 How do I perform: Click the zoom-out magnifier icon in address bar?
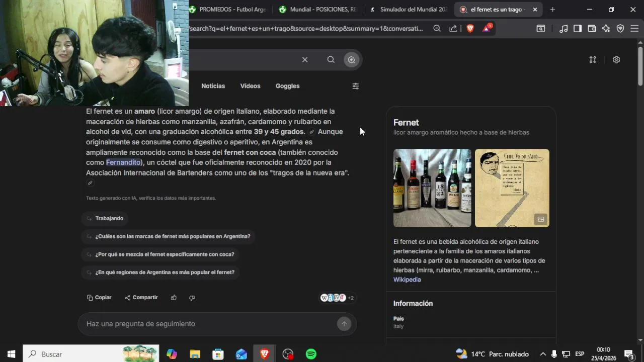point(437,29)
